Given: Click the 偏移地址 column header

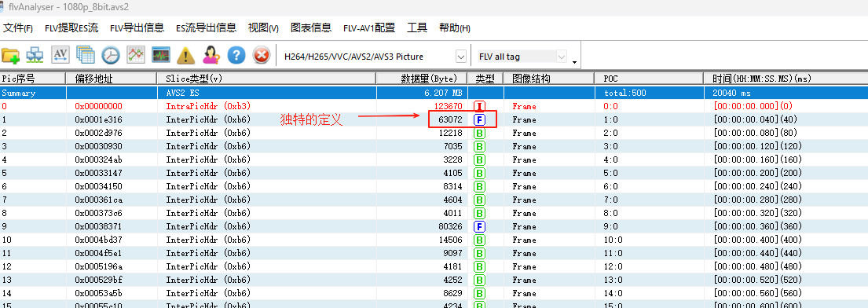Looking at the screenshot, I should coord(112,79).
